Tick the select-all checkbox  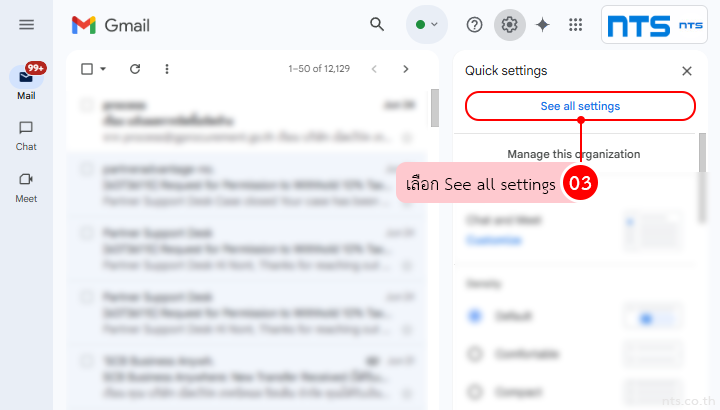pyautogui.click(x=87, y=69)
